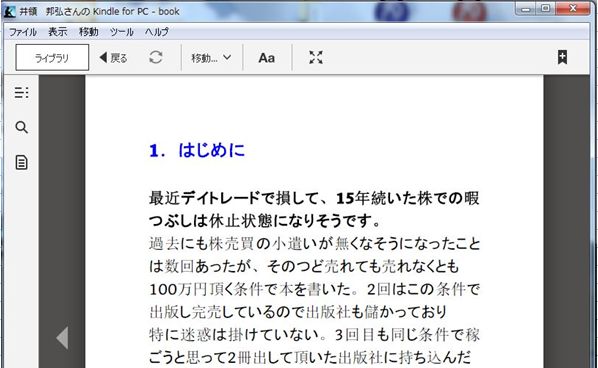Click the heading 1. はじめに
598x368 pixels.
click(x=197, y=151)
